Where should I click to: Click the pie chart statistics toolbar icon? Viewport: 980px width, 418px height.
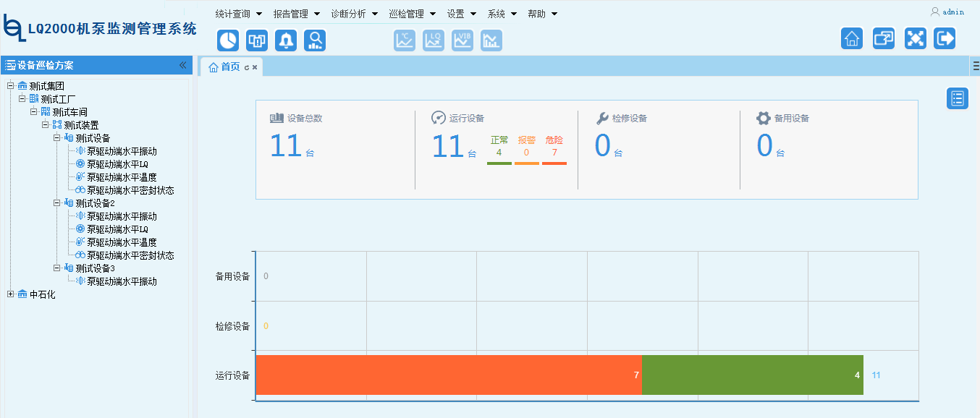(228, 40)
